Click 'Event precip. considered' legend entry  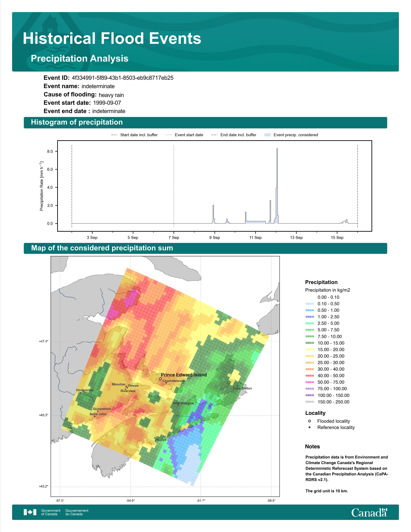[291, 135]
